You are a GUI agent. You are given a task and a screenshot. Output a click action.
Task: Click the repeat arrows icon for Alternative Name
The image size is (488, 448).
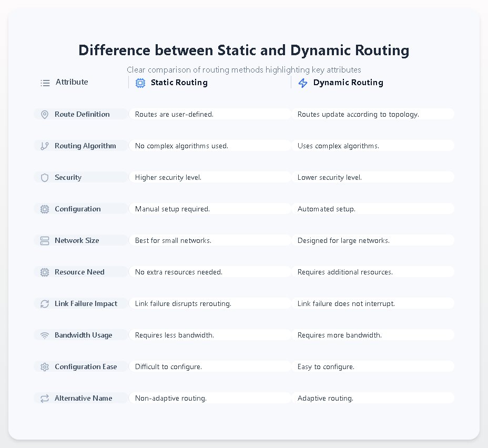click(45, 398)
